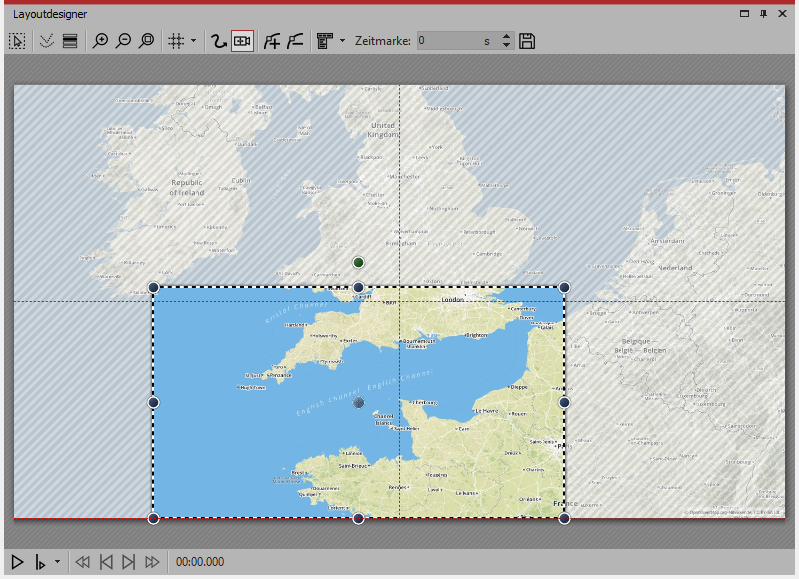Screen dimensions: 799x579
Task: Open the grid options dropdown arrow
Action: click(193, 41)
